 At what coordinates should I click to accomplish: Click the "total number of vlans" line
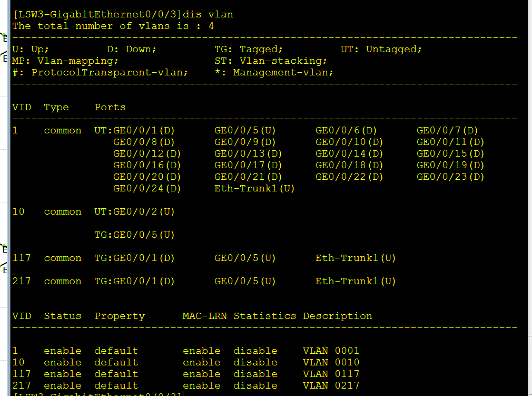pos(113,26)
